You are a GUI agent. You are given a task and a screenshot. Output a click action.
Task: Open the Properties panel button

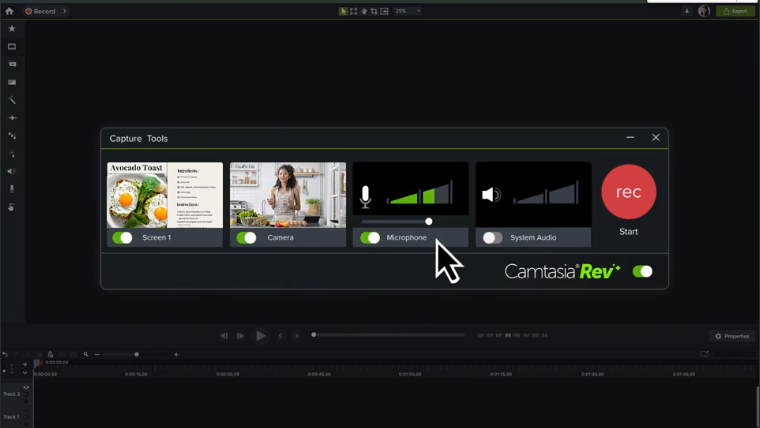[x=732, y=336]
